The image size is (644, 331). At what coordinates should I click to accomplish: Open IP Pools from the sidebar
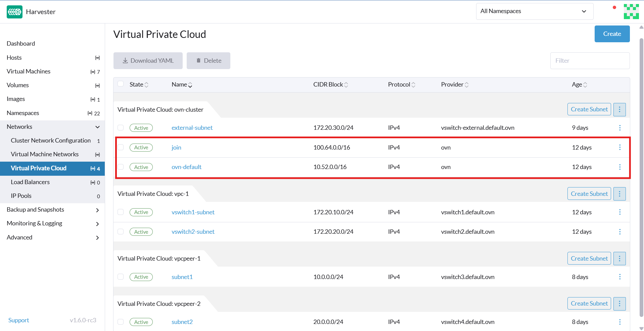(x=21, y=196)
